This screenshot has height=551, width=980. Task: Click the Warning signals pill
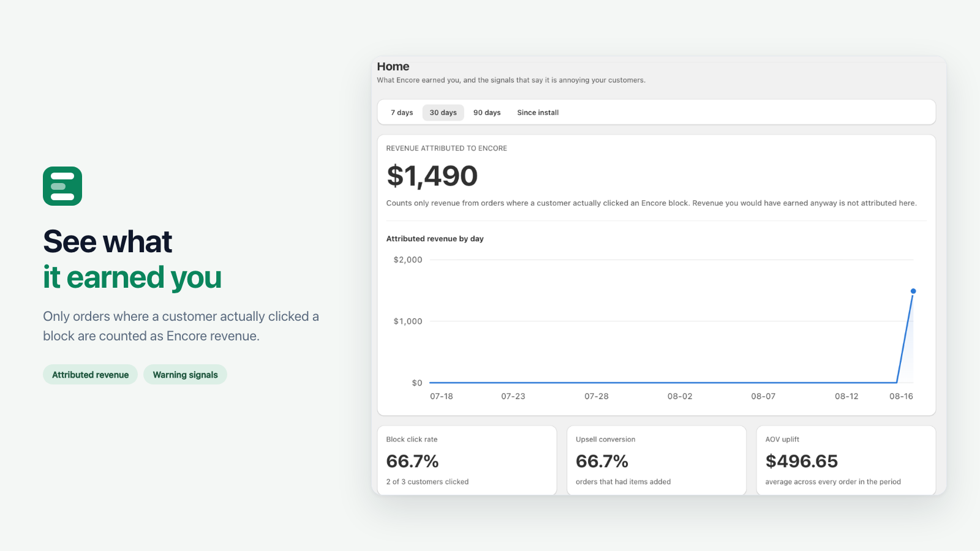185,375
